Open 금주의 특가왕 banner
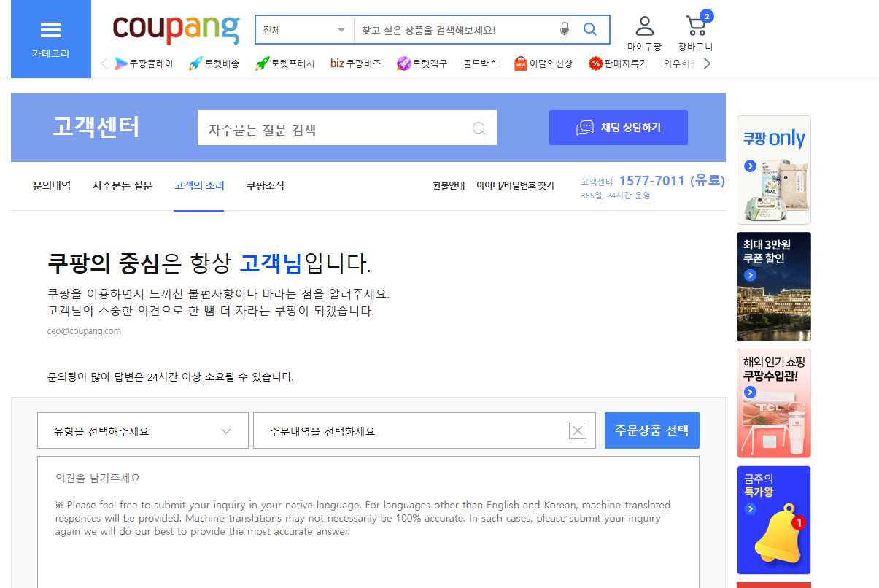Screen dimensions: 879x588 774,520
